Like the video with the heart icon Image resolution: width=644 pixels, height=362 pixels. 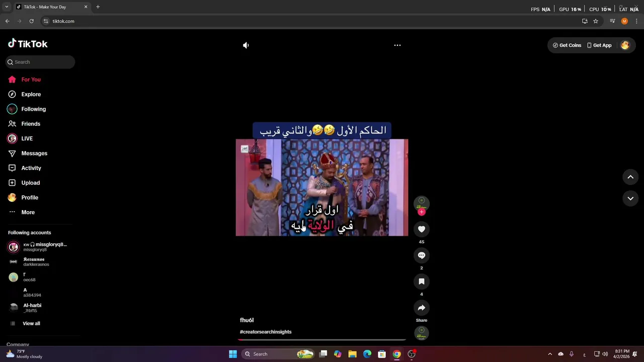pos(422,229)
